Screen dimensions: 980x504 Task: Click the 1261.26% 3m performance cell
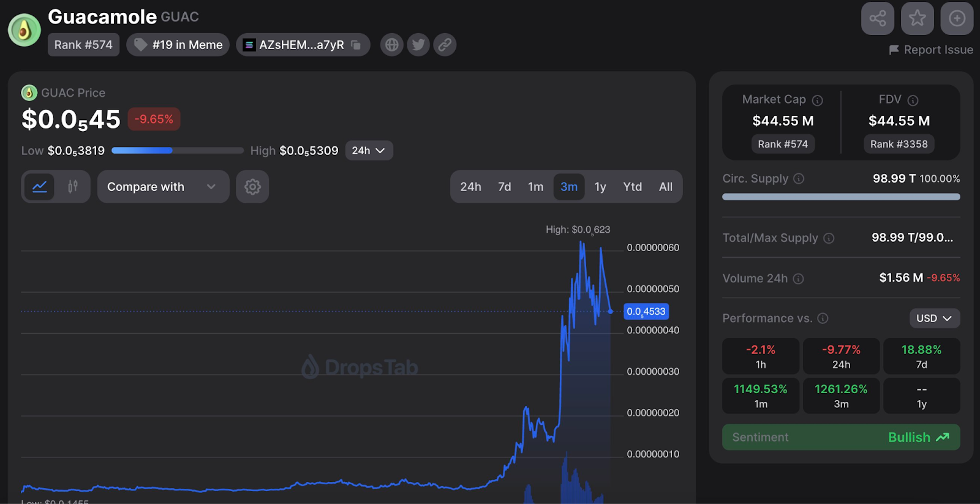click(x=841, y=396)
